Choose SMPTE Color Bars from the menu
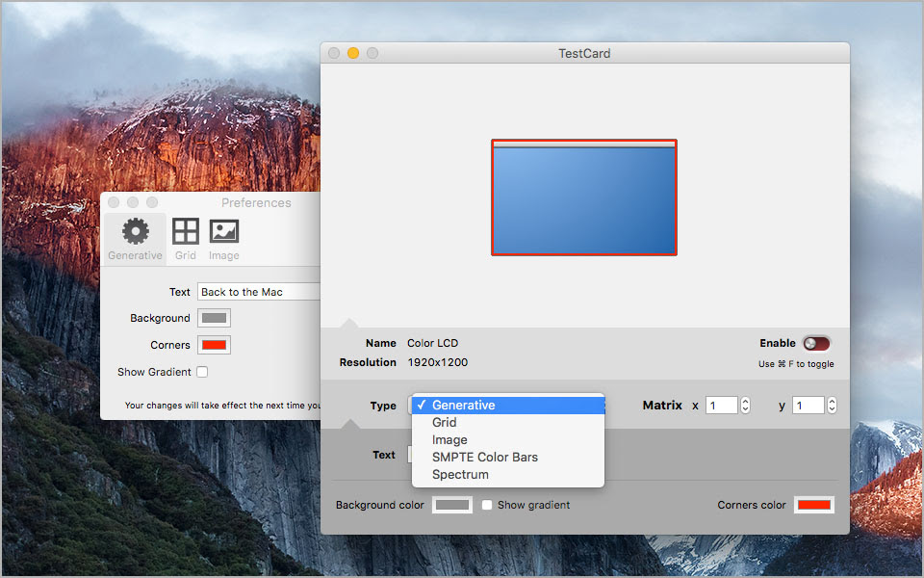 click(508, 457)
